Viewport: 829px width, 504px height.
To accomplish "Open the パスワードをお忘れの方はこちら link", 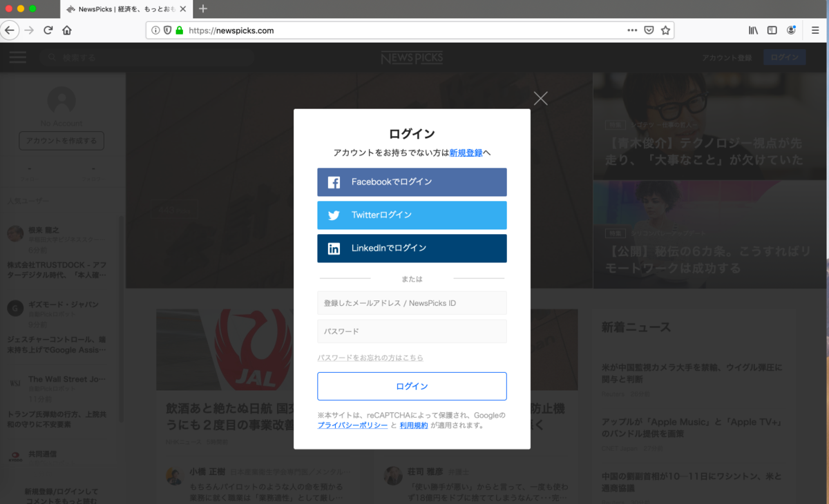I will click(370, 358).
